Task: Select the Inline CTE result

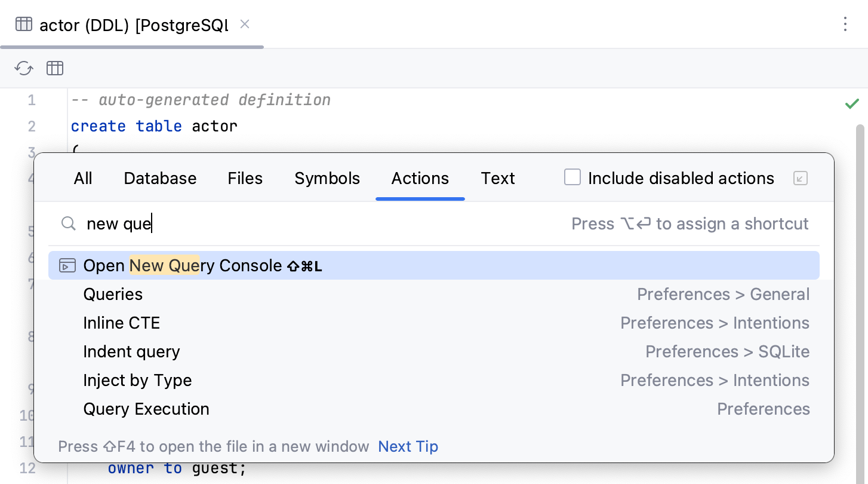Action: tap(122, 323)
